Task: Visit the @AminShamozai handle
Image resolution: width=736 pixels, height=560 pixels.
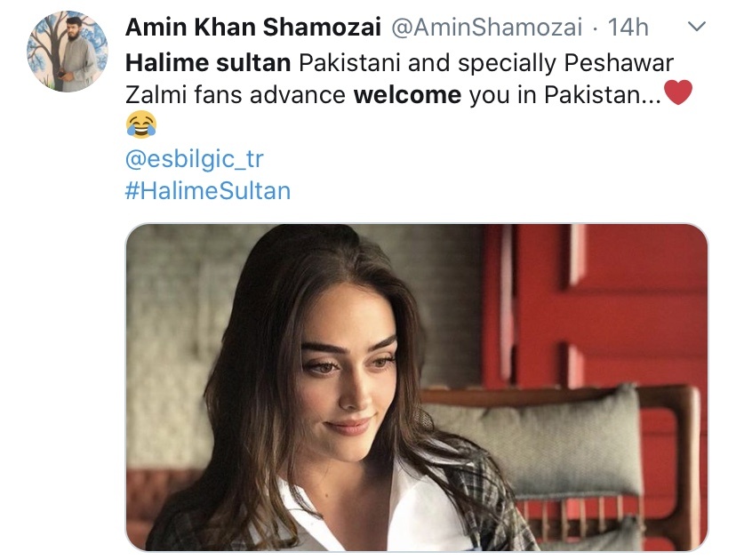Action: [486, 28]
